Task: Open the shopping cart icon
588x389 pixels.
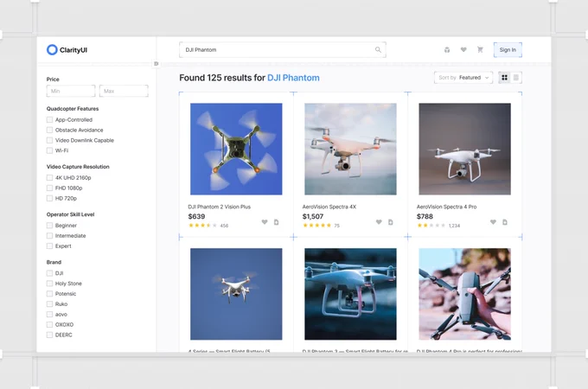Action: pyautogui.click(x=480, y=49)
